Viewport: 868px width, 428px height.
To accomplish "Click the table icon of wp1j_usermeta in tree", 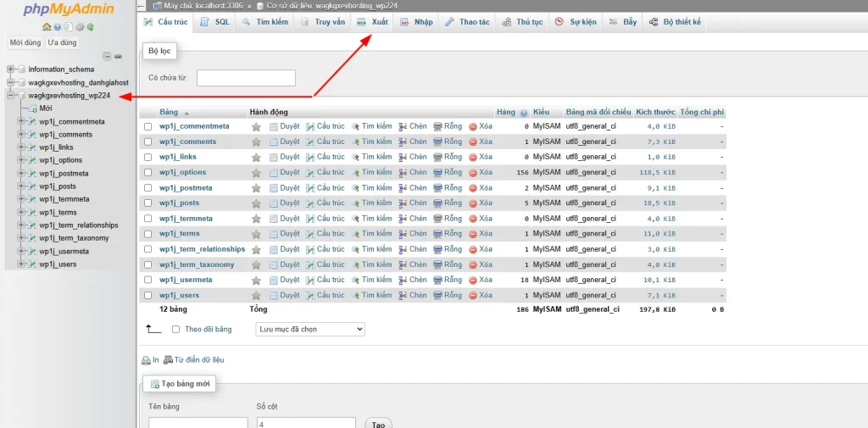I will pyautogui.click(x=33, y=252).
